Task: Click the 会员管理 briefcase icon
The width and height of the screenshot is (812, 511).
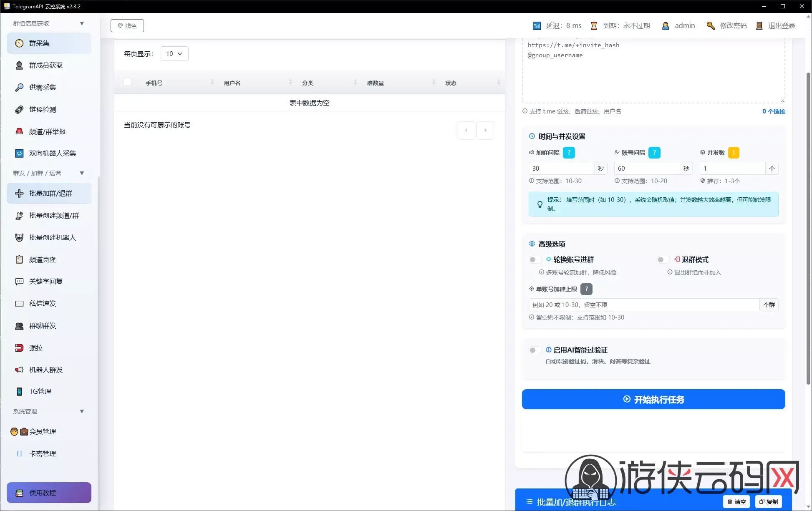Action: pos(24,432)
